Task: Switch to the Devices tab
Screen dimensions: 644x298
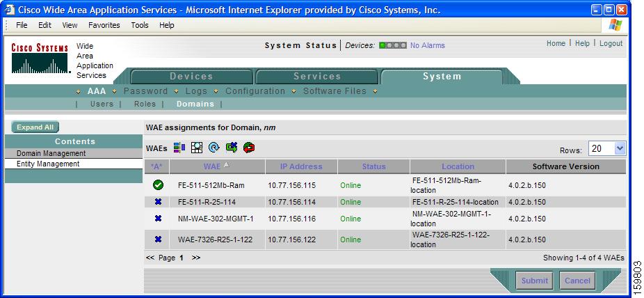Action: pos(191,77)
